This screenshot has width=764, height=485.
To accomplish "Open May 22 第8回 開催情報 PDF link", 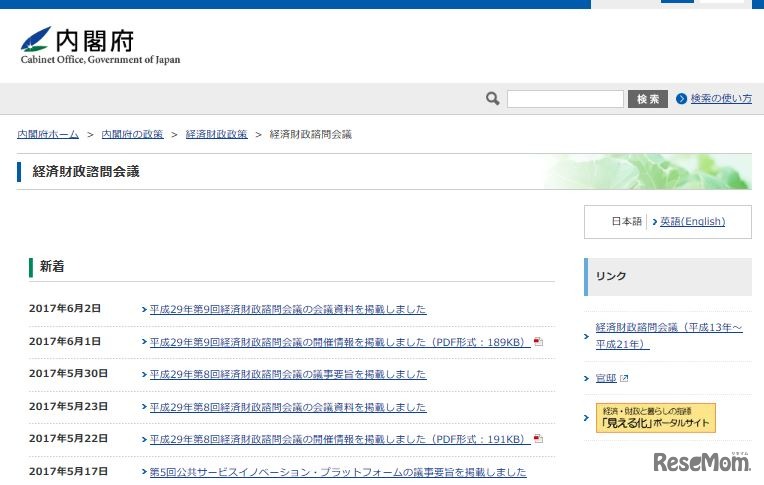I will click(x=340, y=439).
